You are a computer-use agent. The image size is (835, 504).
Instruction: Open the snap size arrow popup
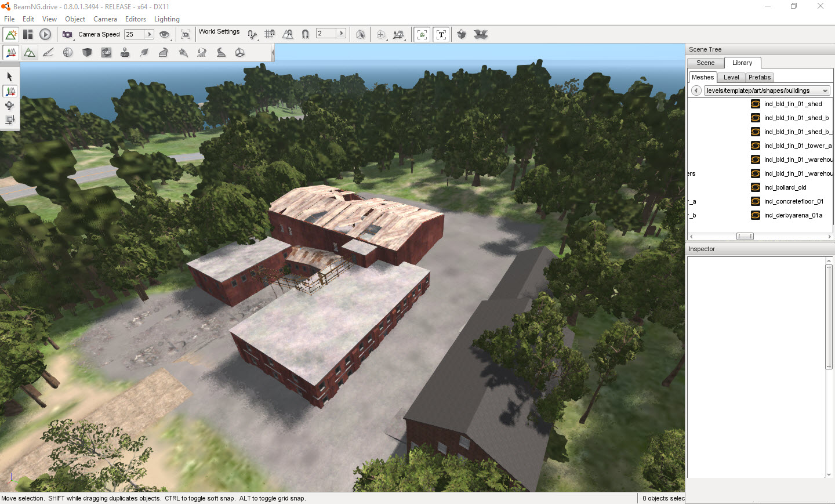pyautogui.click(x=341, y=33)
